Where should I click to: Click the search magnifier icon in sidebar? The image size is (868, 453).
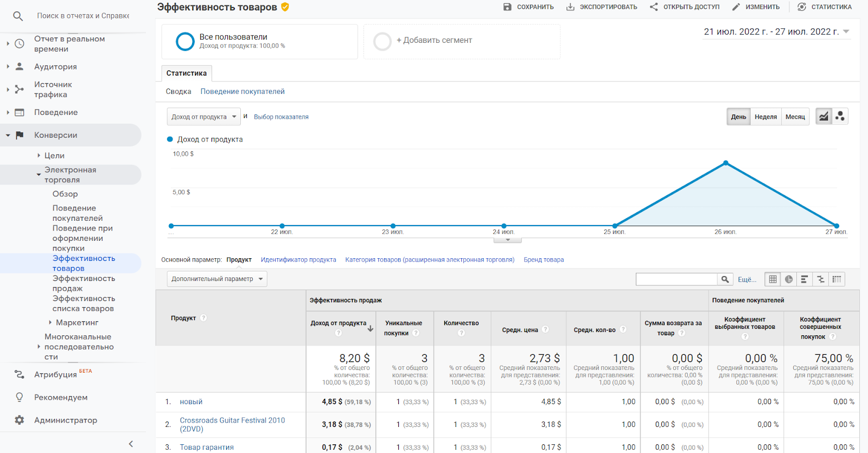18,16
